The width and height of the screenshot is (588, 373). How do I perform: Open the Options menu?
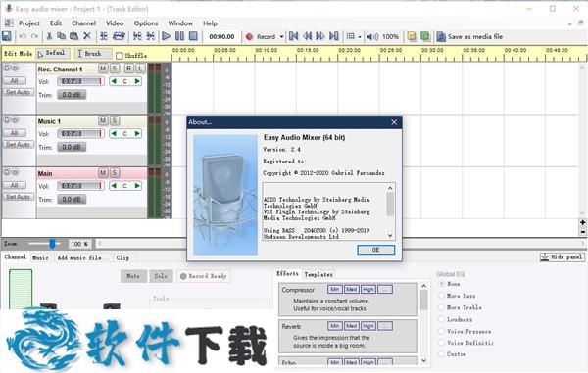click(146, 23)
